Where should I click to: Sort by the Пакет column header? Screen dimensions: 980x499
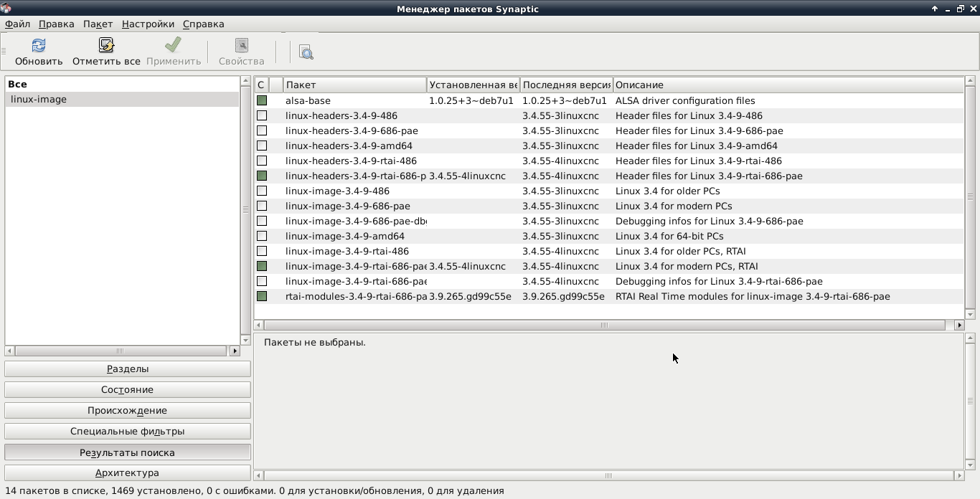[354, 85]
